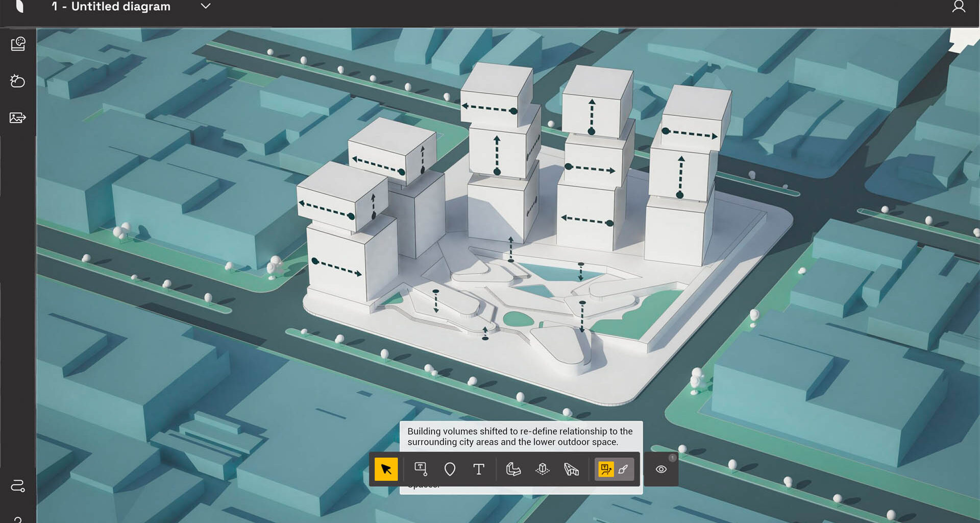Screen dimensions: 980x523
Task: Open the sun and weather settings icon
Action: coord(18,81)
